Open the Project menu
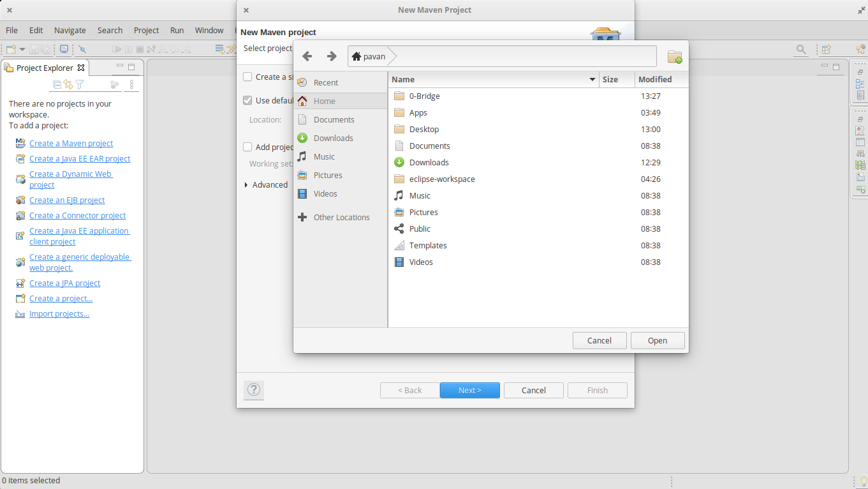Viewport: 868px width, 489px height. pyautogui.click(x=146, y=30)
